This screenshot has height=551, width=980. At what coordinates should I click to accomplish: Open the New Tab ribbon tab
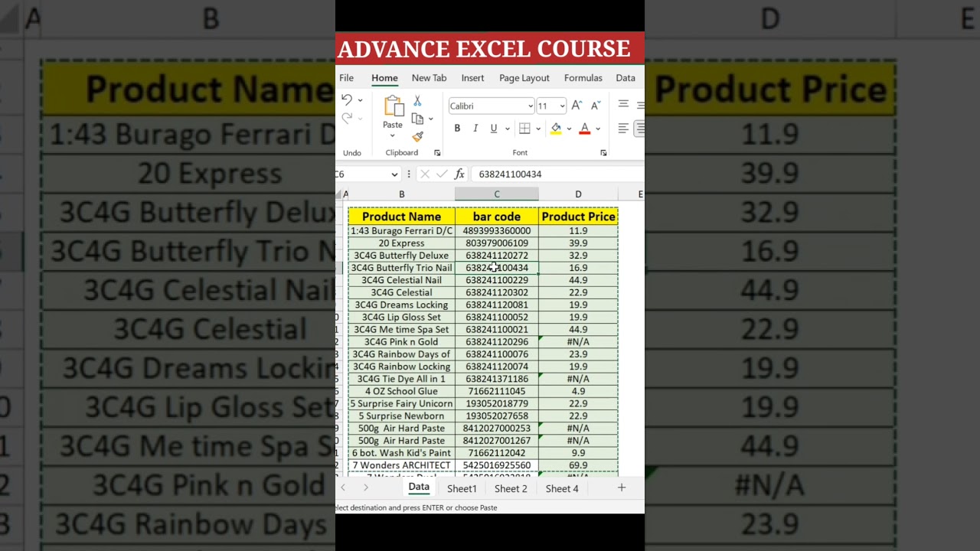(x=429, y=78)
